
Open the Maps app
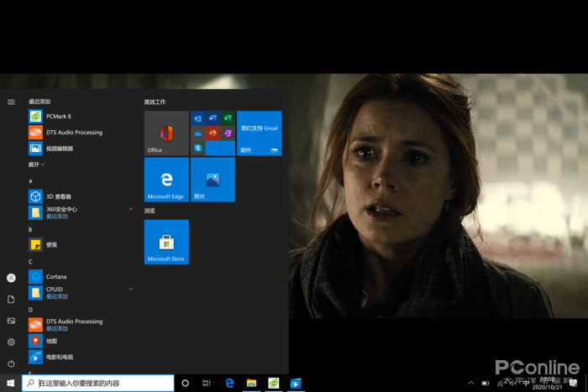81,341
